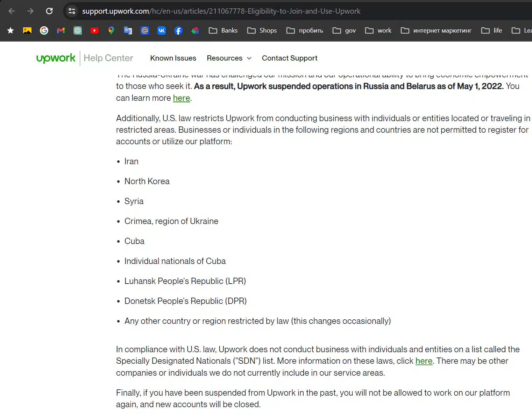Viewport: 532px width, 417px height.
Task: Click the browser forward arrow
Action: [x=30, y=11]
